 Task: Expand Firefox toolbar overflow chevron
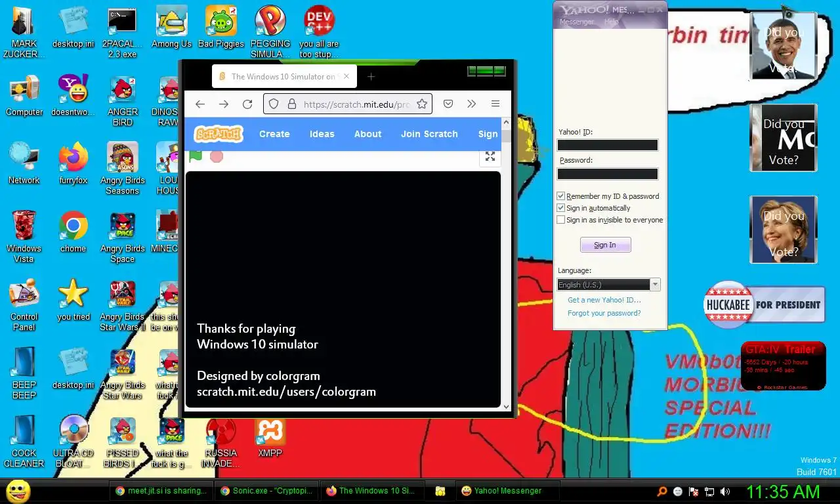(471, 104)
